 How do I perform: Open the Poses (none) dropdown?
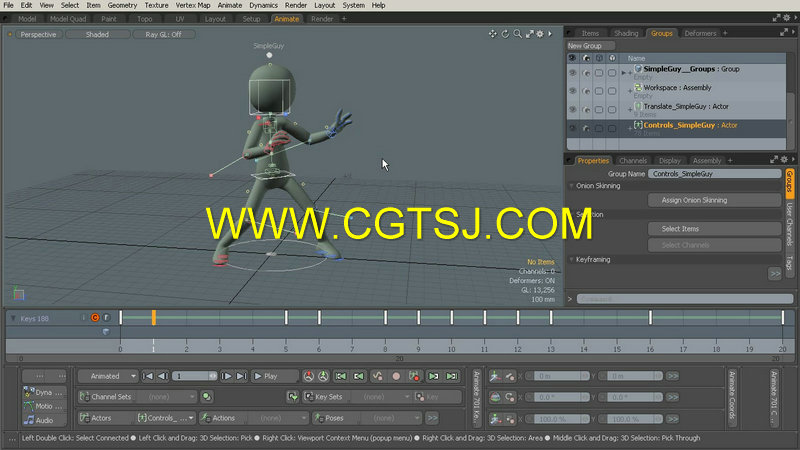coord(390,418)
